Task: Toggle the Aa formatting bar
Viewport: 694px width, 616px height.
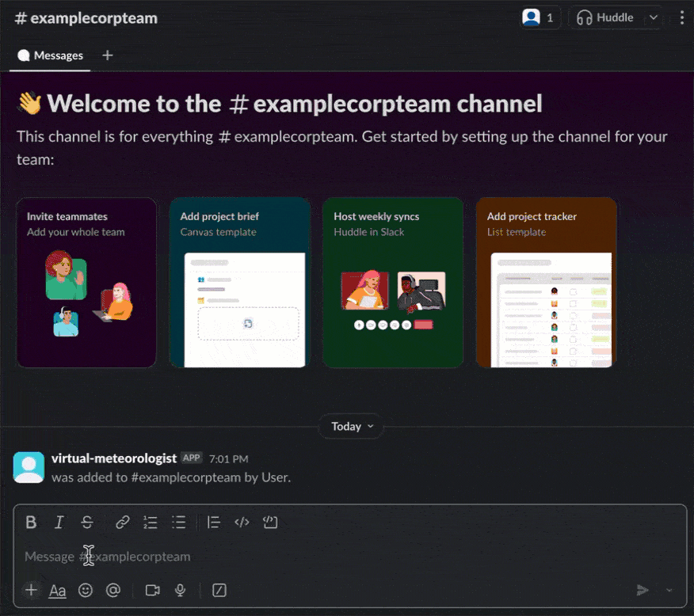Action: (x=56, y=590)
